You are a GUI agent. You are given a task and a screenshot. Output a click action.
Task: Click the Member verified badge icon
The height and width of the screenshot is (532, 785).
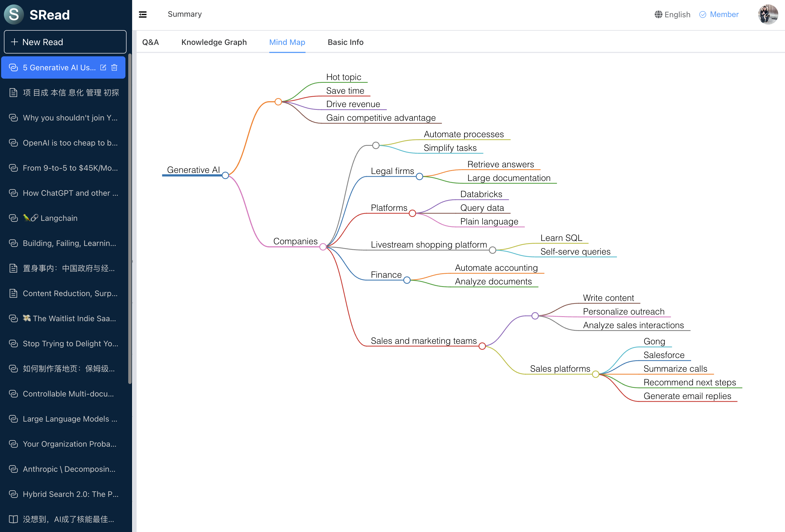(x=702, y=14)
